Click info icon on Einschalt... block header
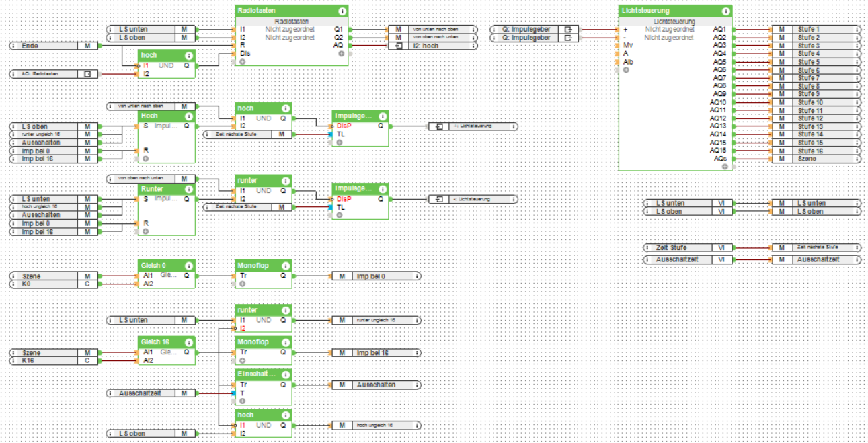 tap(286, 374)
